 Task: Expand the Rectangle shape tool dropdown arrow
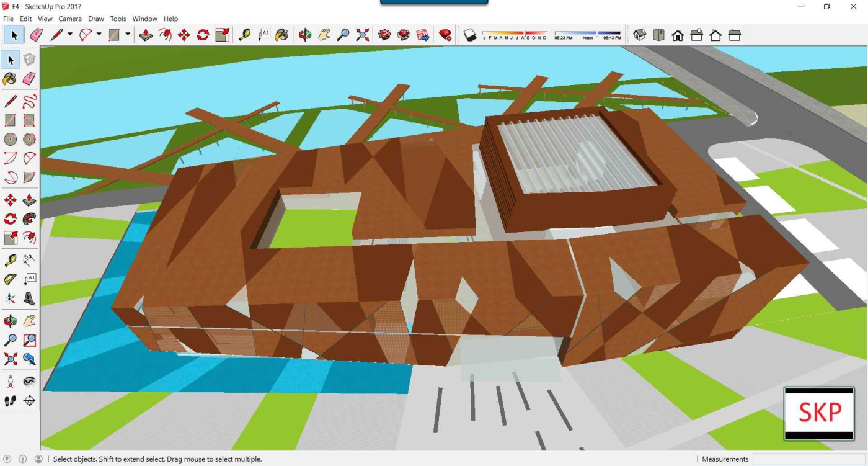(128, 34)
